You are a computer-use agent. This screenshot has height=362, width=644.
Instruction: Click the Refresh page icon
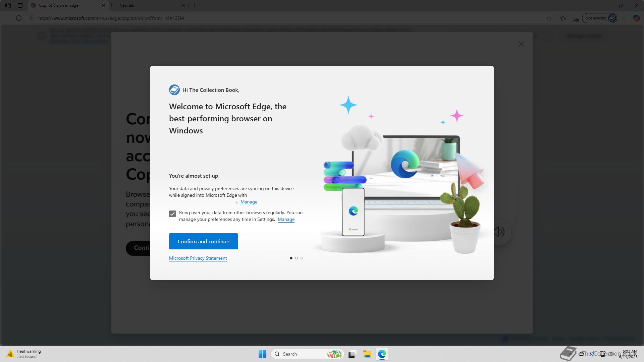[19, 18]
